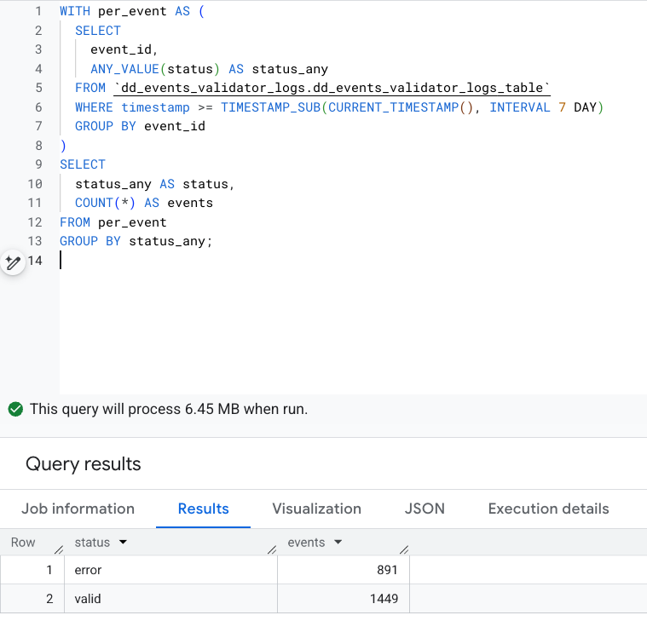Click 'status_any AS status,' on line 10
The width and height of the screenshot is (647, 644).
click(x=155, y=184)
